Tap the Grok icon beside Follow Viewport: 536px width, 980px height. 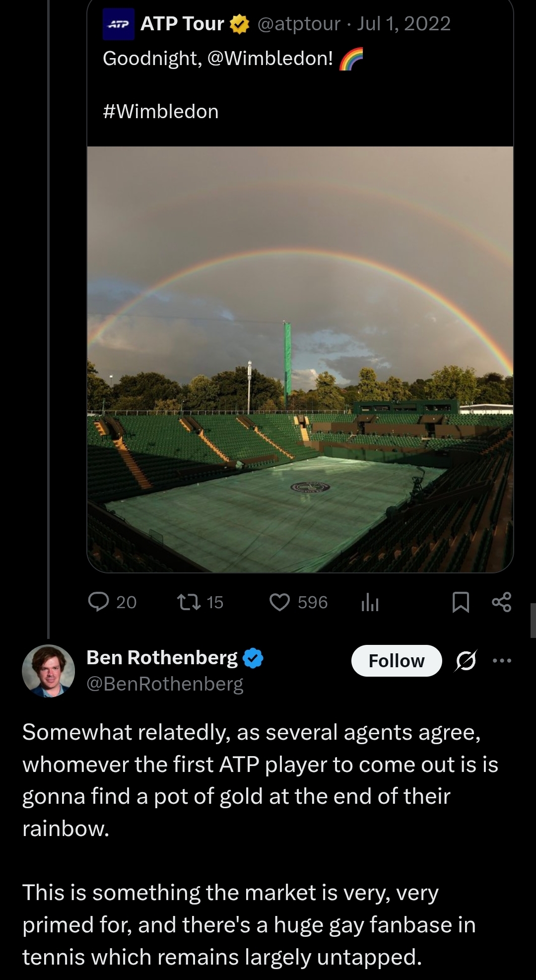(466, 661)
